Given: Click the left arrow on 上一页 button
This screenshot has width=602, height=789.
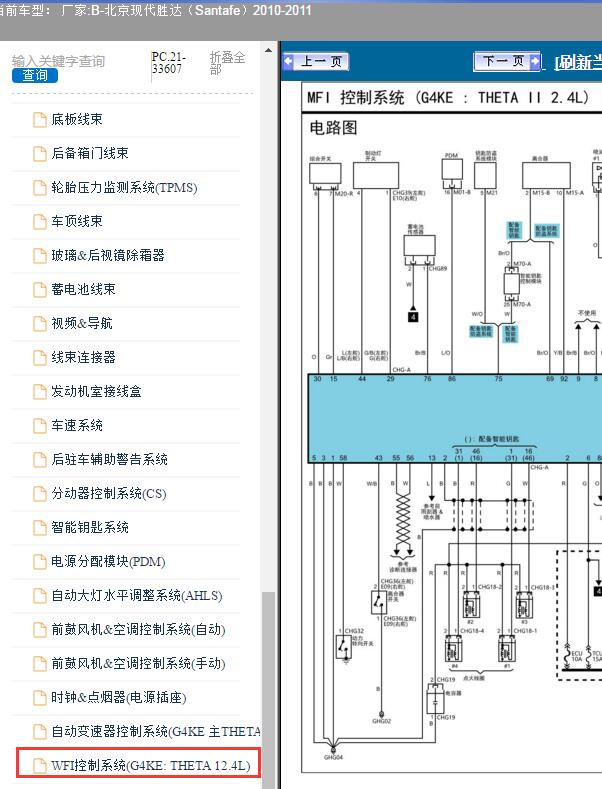Looking at the screenshot, I should pyautogui.click(x=288, y=61).
